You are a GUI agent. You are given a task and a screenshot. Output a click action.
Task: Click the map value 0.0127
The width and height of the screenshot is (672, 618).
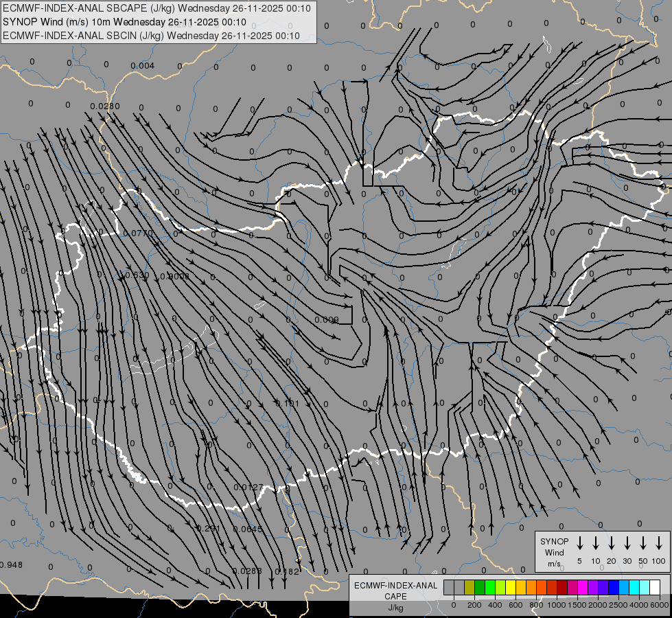[248, 488]
